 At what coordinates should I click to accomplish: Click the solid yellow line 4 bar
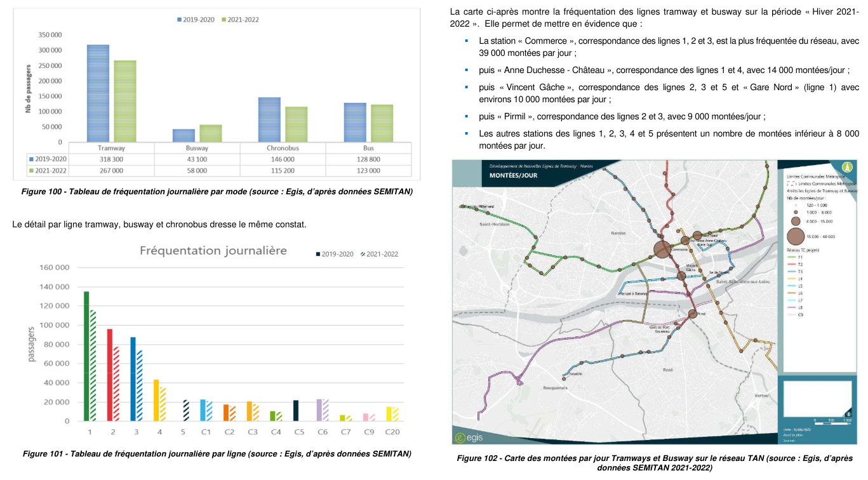click(156, 401)
